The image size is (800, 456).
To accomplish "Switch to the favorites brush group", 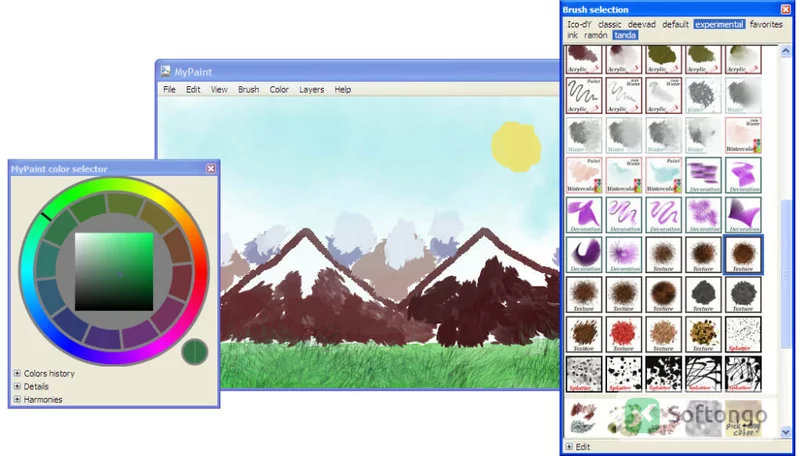I will click(x=766, y=24).
